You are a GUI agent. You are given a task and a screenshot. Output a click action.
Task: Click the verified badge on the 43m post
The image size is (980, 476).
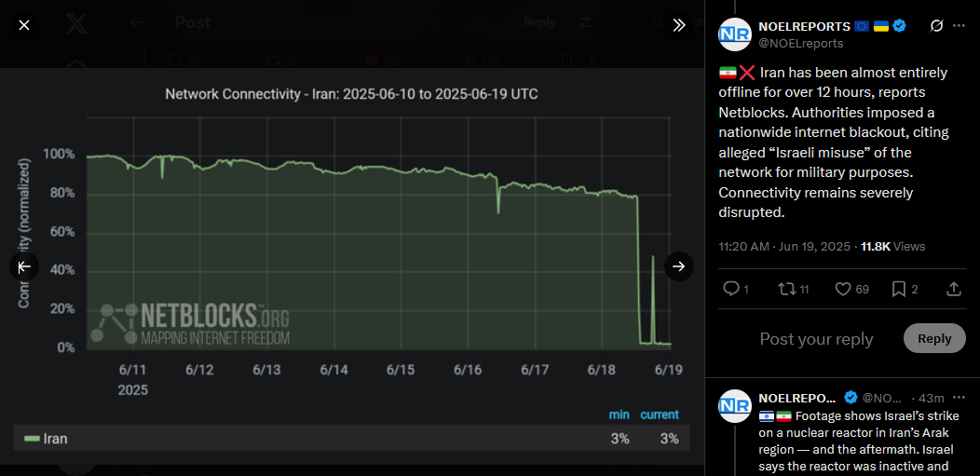850,398
